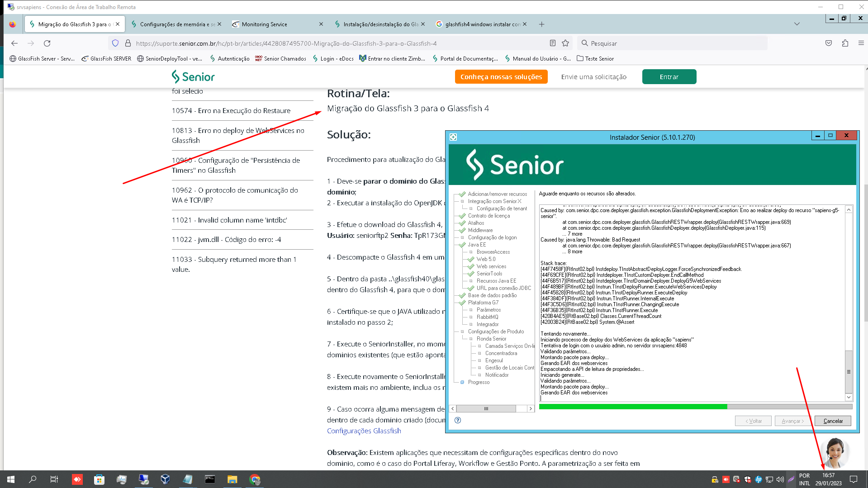This screenshot has height=488, width=868.
Task: Open Firefox extensions icon
Action: (x=845, y=43)
